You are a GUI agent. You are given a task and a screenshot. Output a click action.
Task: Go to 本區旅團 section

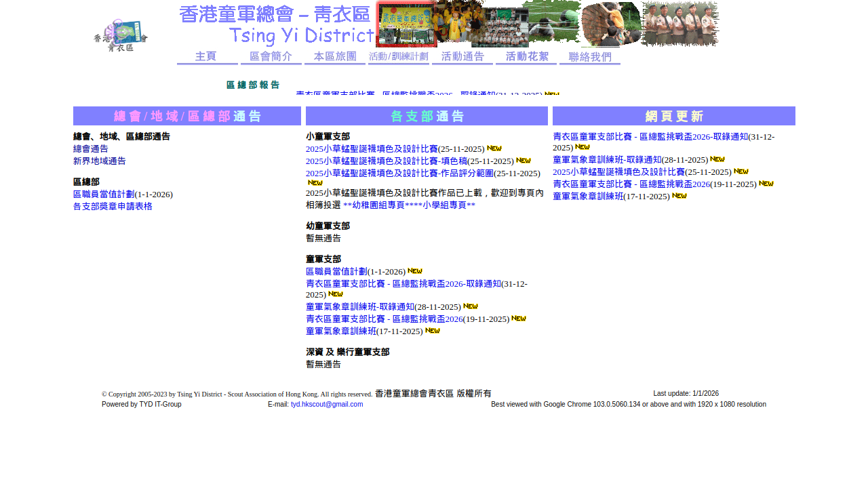334,57
